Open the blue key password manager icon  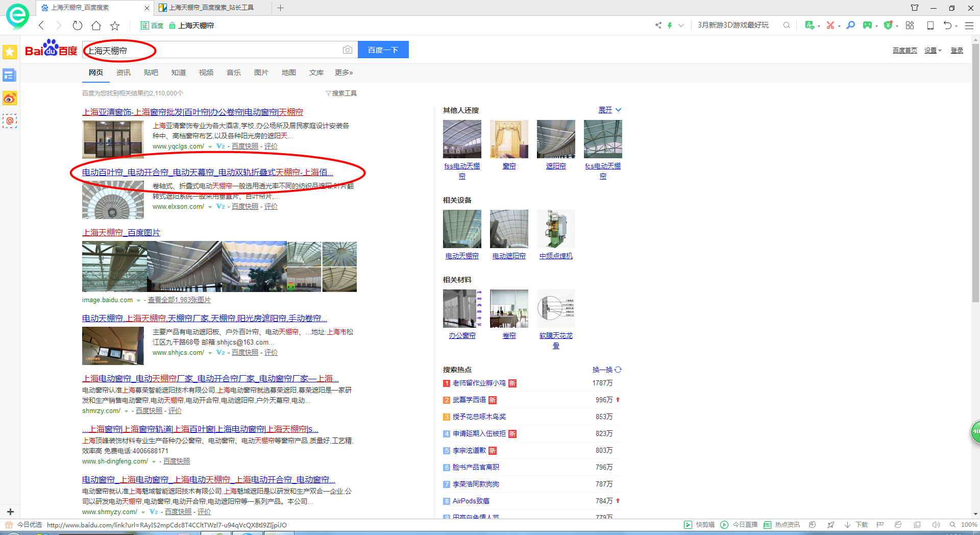click(850, 25)
